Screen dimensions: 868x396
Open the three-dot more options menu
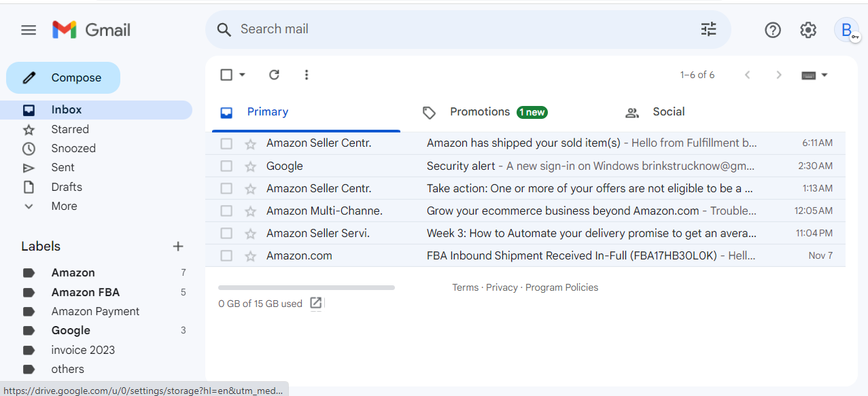[x=307, y=75]
